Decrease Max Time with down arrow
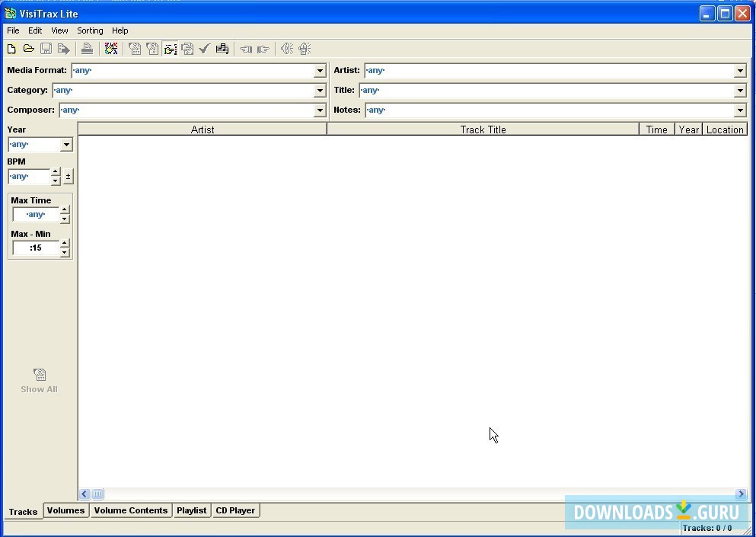This screenshot has width=756, height=537. click(x=65, y=219)
